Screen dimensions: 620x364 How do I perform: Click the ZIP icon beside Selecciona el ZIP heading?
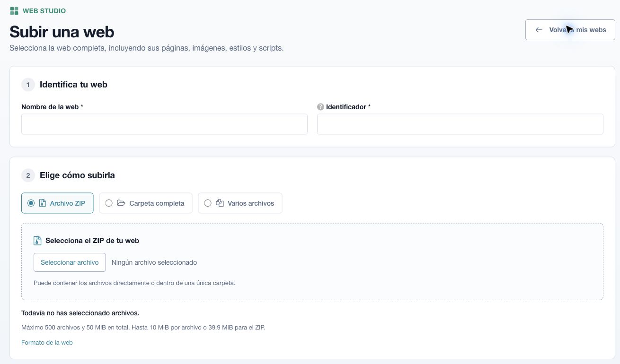37,241
